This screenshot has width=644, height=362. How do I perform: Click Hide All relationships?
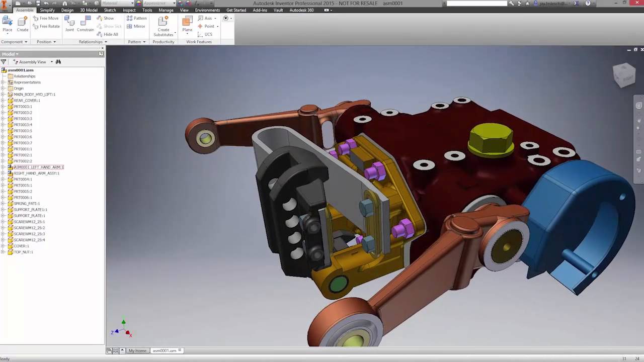click(x=107, y=34)
